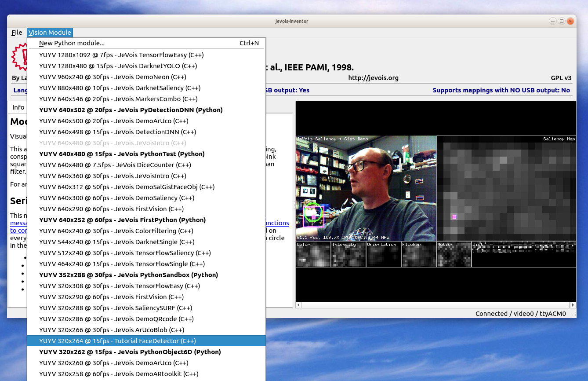Switch to the Info tab
Viewport: 588px width, 381px height.
18,107
